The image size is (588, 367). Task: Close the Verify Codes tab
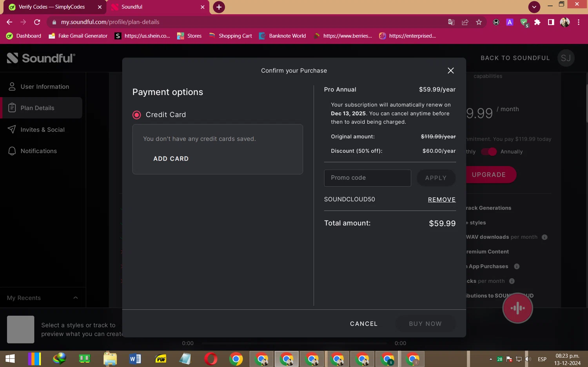point(100,7)
